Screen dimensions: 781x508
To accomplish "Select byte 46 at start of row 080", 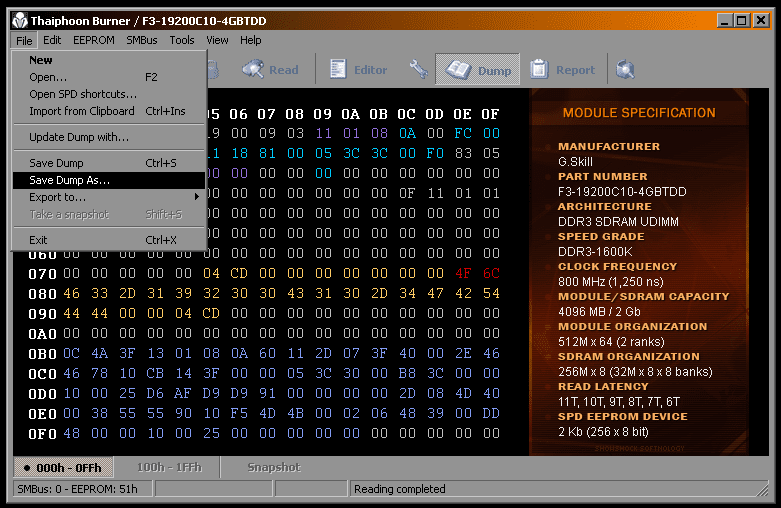I will pos(71,293).
